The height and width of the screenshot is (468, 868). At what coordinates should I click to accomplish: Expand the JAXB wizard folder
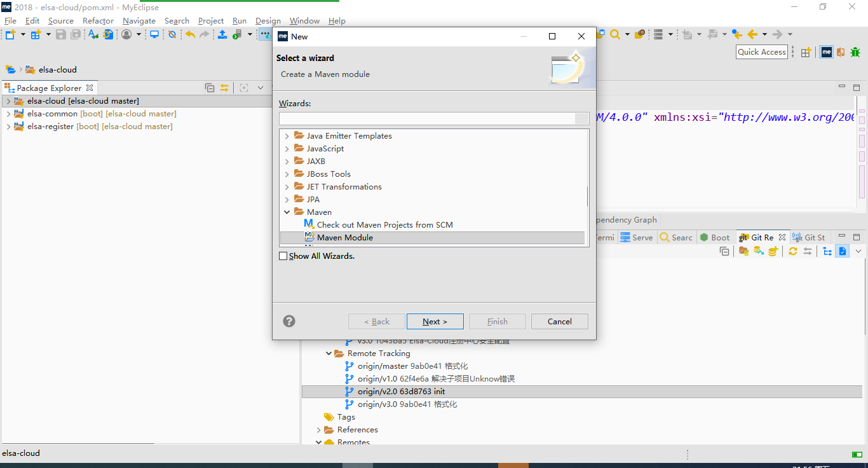(287, 162)
